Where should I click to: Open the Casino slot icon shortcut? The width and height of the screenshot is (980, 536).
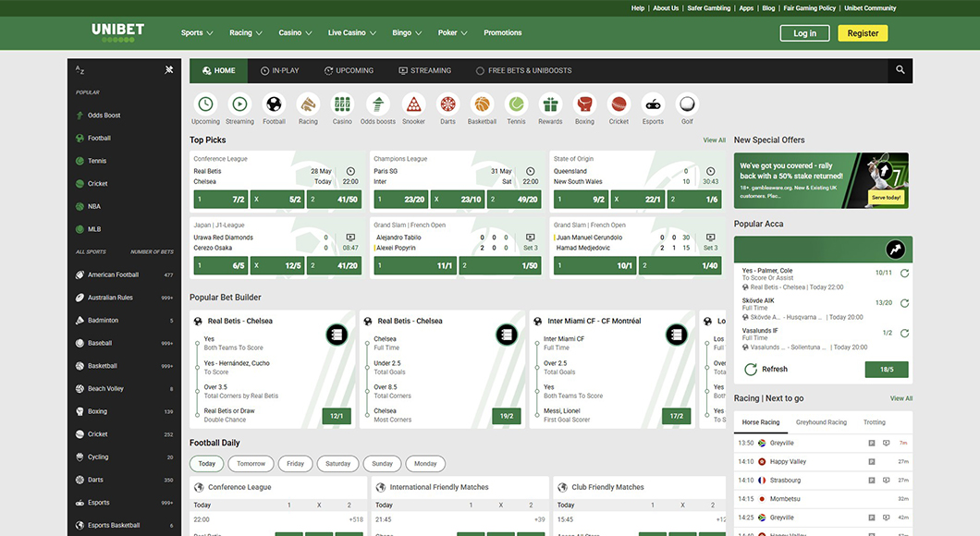click(342, 104)
